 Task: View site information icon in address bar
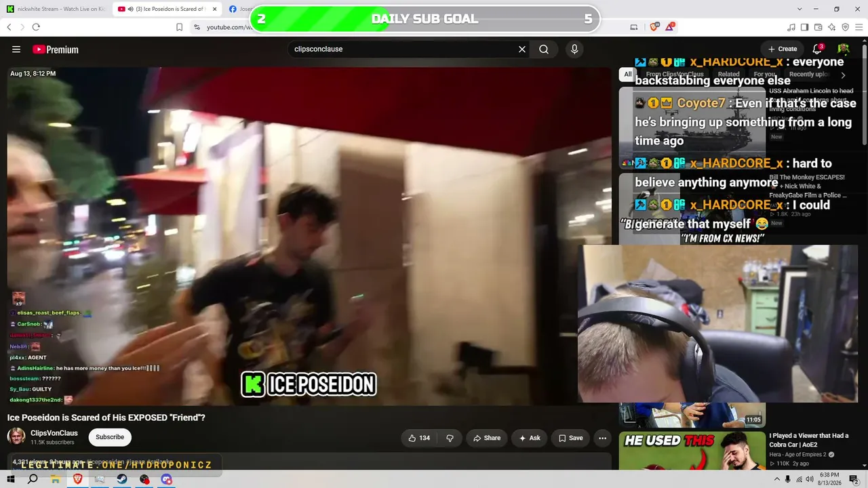click(197, 27)
